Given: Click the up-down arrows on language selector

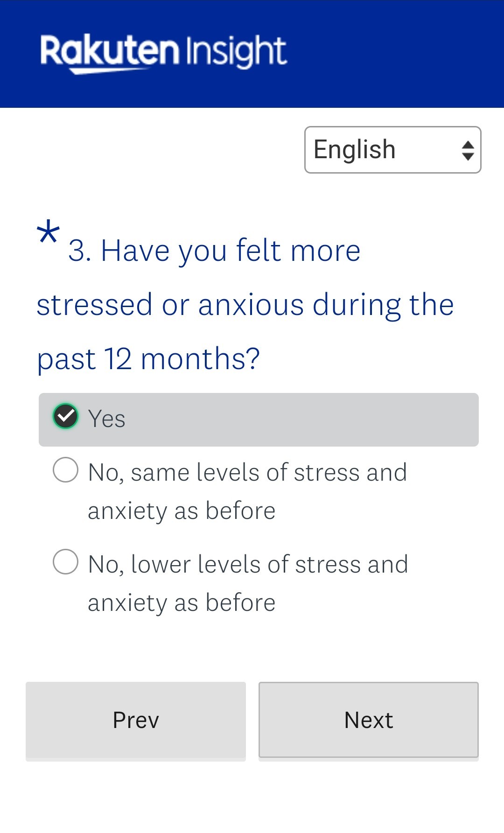Looking at the screenshot, I should click(x=468, y=150).
